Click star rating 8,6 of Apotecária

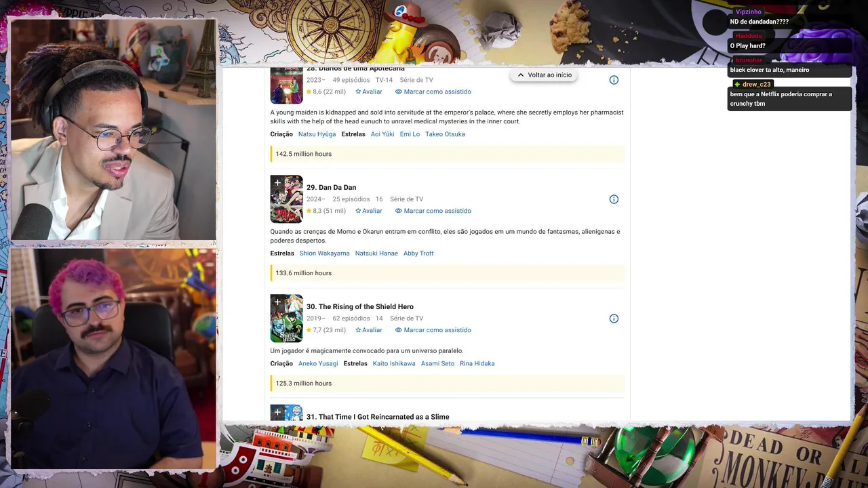coord(325,91)
